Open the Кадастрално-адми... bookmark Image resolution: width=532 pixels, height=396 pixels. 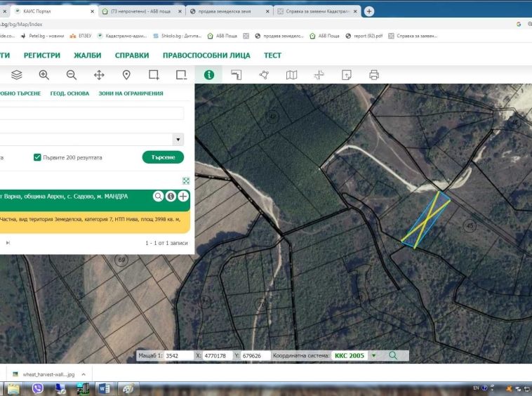(x=122, y=36)
